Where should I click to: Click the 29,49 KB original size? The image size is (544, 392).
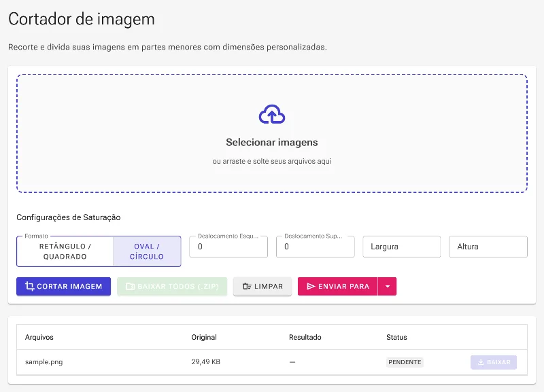coord(205,362)
